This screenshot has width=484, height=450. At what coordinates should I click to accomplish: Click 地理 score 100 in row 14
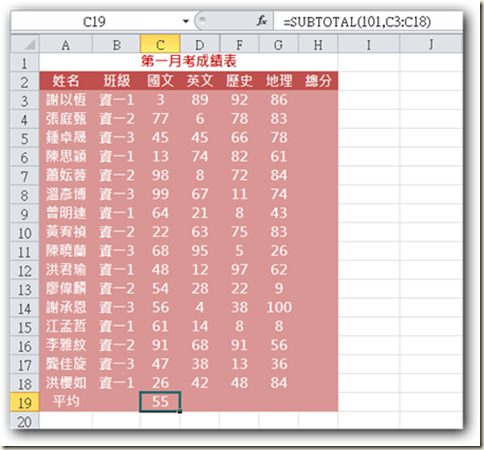279,307
